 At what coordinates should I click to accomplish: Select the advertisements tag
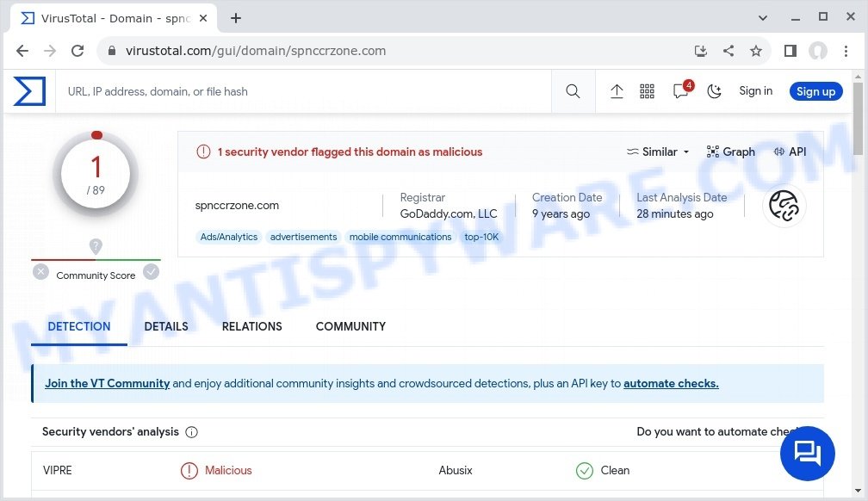coord(303,237)
